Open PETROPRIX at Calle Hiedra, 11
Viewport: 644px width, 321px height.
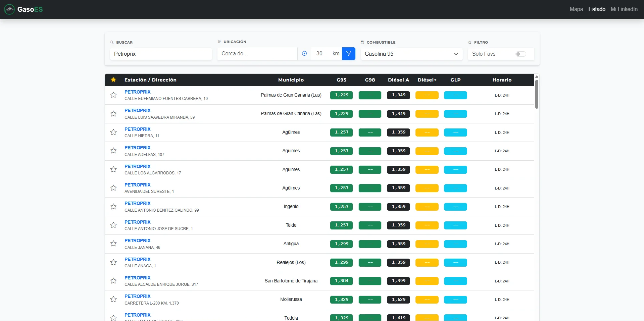(x=138, y=129)
